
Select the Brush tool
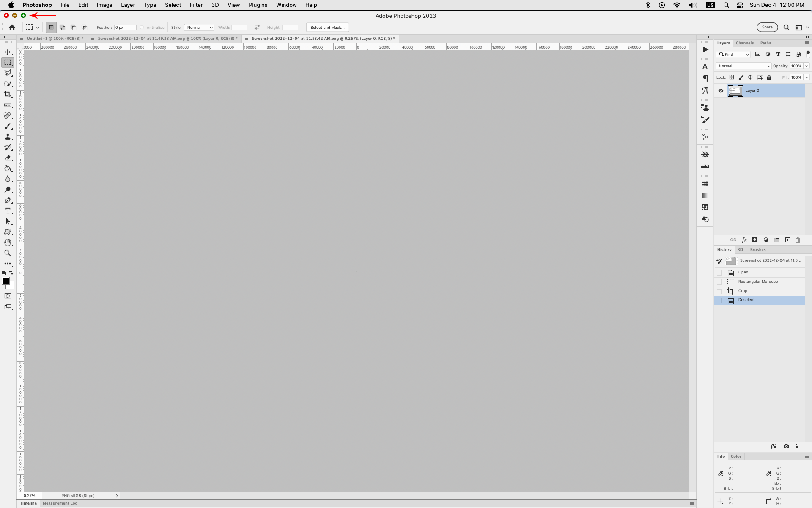[x=8, y=126]
